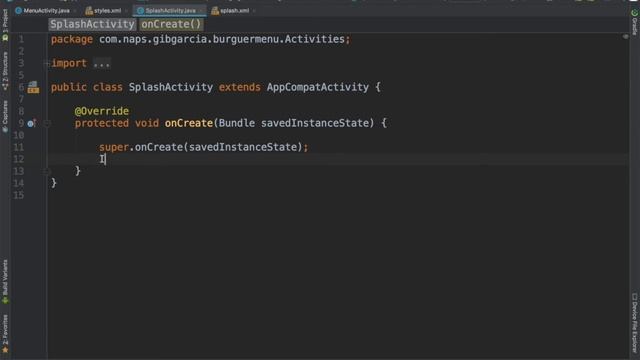This screenshot has height=360, width=640.
Task: Click the @Override annotation
Action: 102,111
